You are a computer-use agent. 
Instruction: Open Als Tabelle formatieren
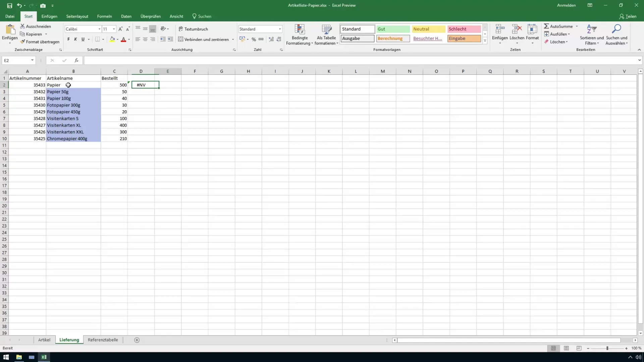pos(326,35)
